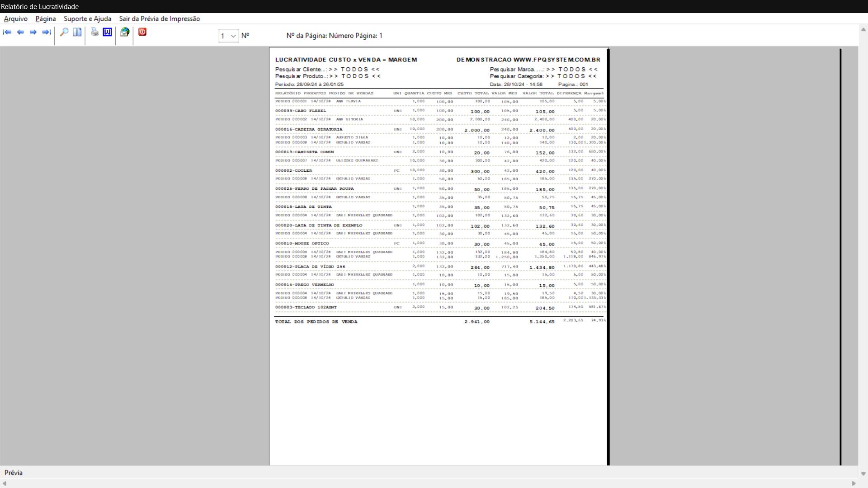
Task: Jump to the last page arrow
Action: click(46, 32)
